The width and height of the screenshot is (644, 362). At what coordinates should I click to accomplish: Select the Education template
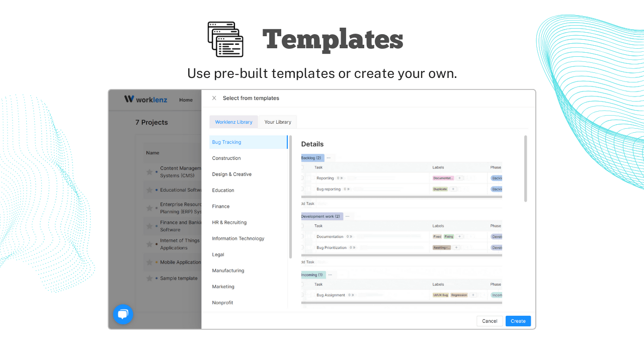pyautogui.click(x=248, y=191)
